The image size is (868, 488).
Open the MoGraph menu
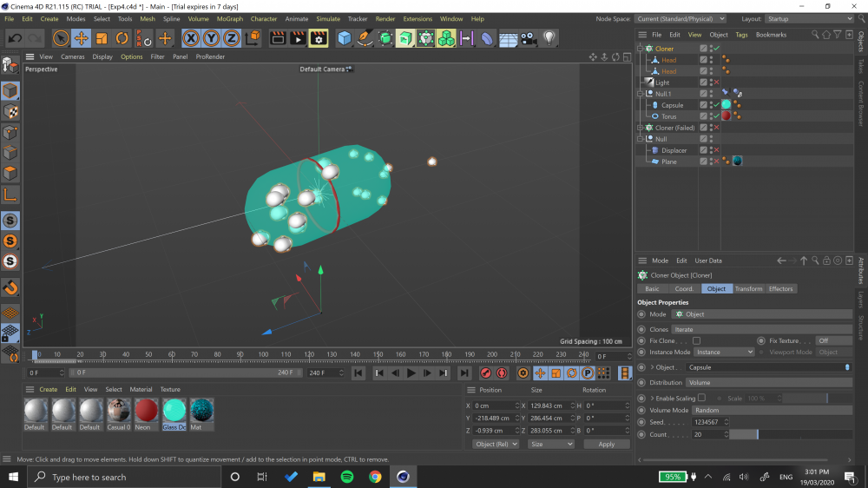[229, 18]
